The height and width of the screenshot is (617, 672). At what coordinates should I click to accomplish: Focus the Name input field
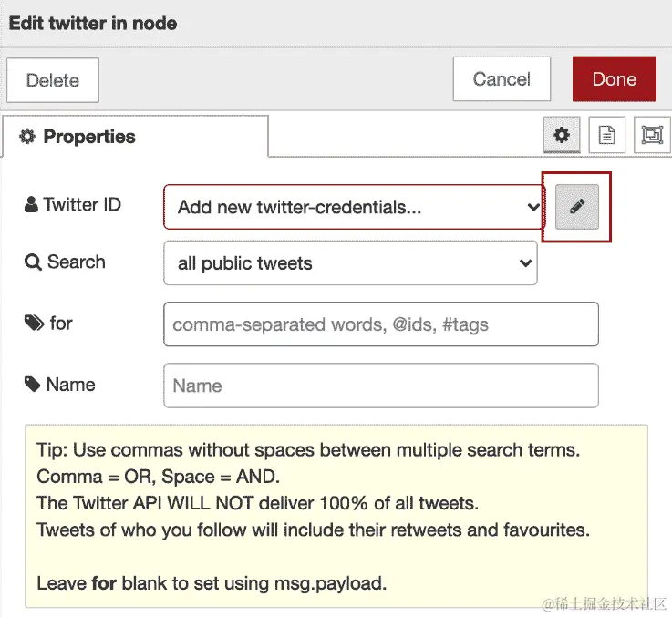tap(381, 386)
